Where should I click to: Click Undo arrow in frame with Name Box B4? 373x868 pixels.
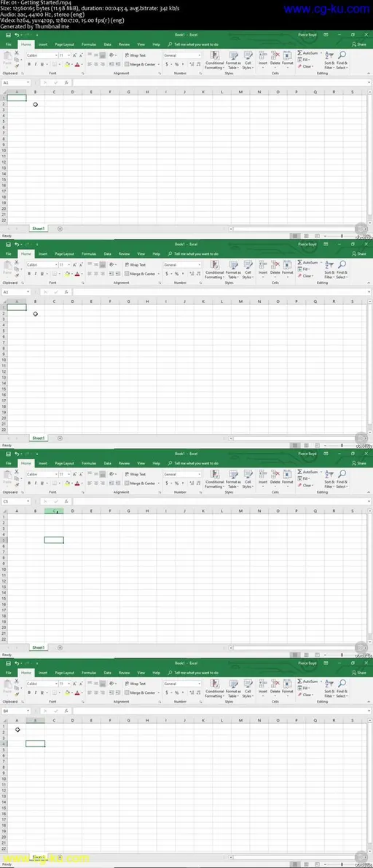point(17,663)
